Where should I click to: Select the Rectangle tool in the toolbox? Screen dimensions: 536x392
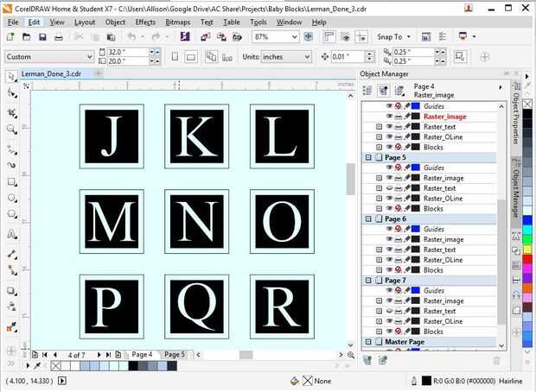12,182
